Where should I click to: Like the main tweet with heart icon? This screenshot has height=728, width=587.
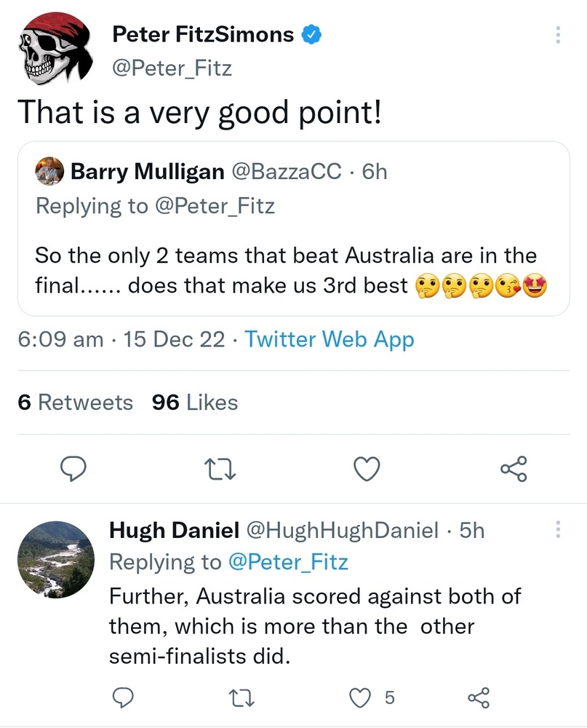pos(366,470)
